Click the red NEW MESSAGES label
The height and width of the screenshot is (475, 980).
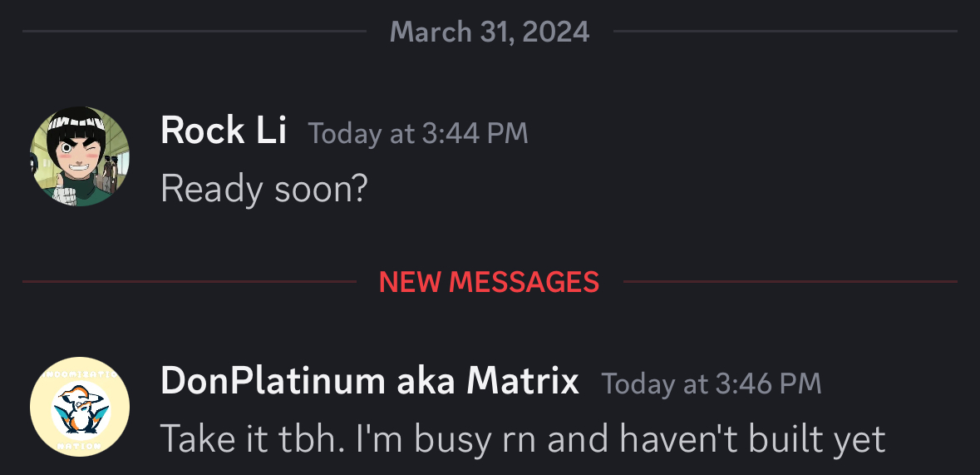490,282
